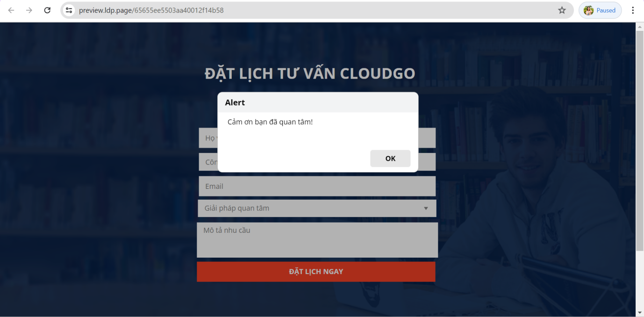This screenshot has width=644, height=317.
Task: Click the browser forward arrow
Action: [x=29, y=10]
